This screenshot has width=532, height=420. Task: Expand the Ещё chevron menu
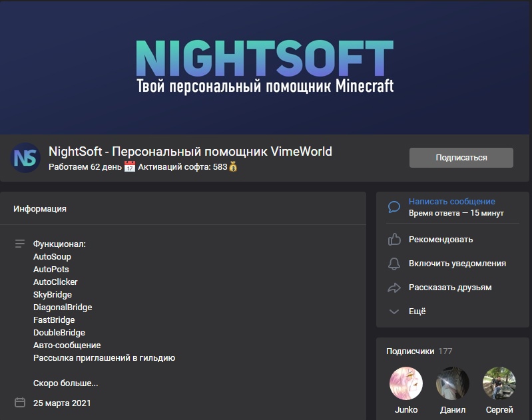click(x=394, y=312)
